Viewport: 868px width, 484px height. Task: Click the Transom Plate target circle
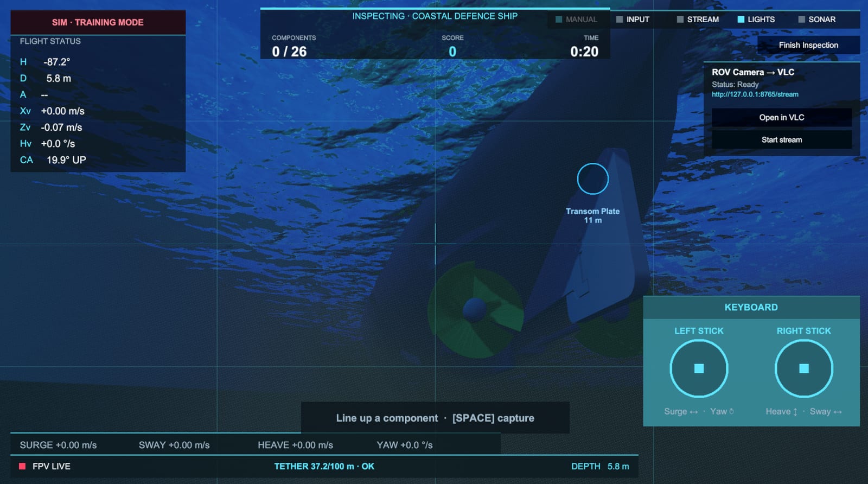tap(592, 179)
